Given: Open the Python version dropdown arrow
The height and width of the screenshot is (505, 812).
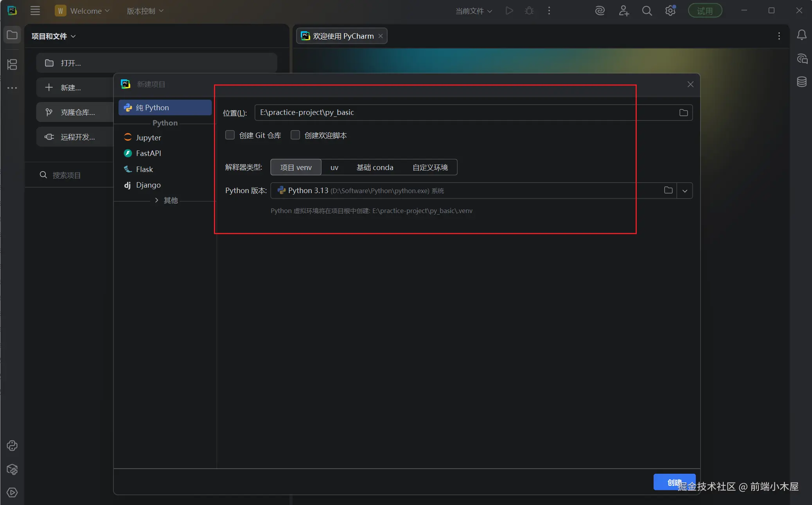Looking at the screenshot, I should 684,191.
